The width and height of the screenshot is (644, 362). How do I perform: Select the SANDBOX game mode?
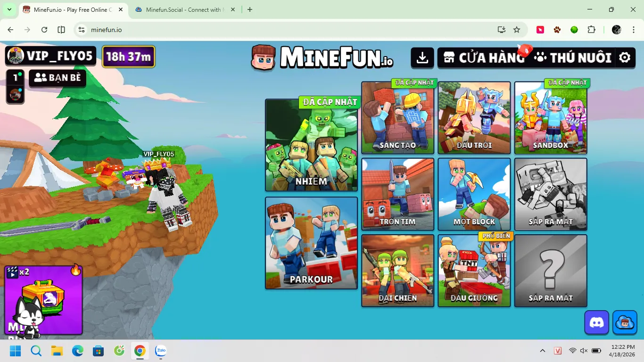pyautogui.click(x=551, y=118)
